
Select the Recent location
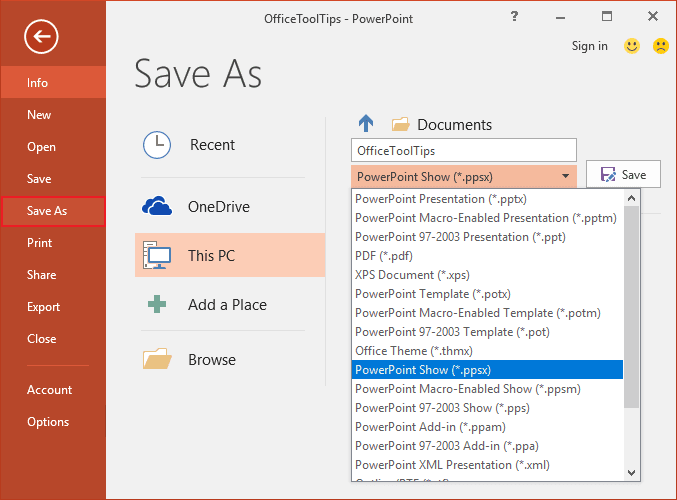[x=230, y=145]
